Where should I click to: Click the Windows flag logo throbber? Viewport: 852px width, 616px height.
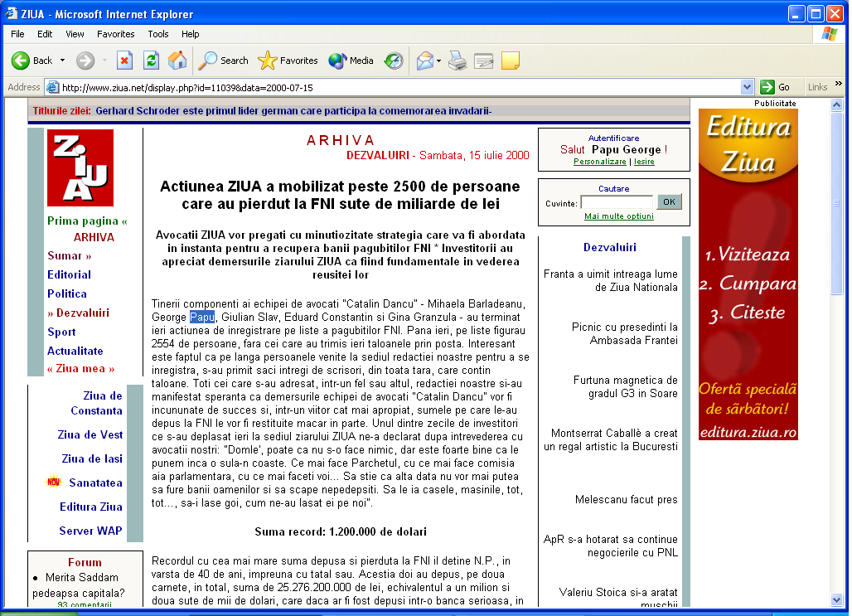829,34
